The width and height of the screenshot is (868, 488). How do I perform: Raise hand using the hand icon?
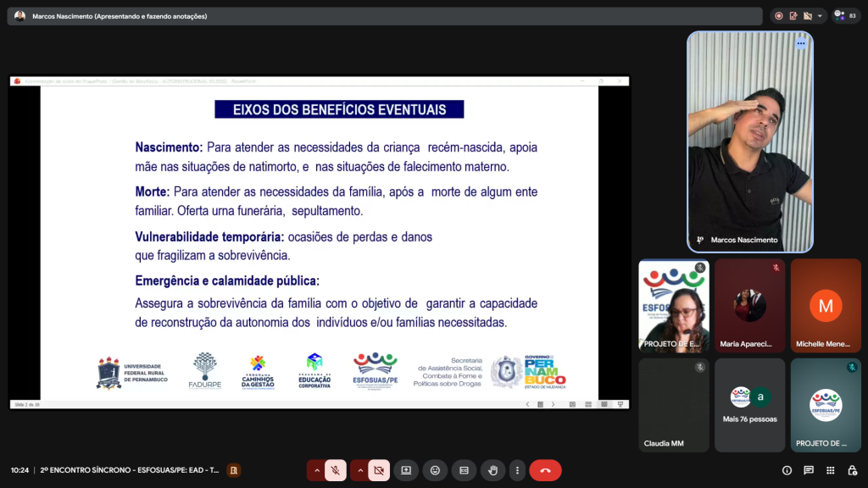coord(492,470)
